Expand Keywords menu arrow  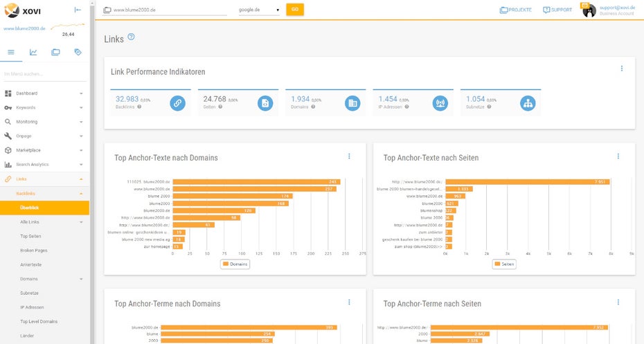point(81,107)
